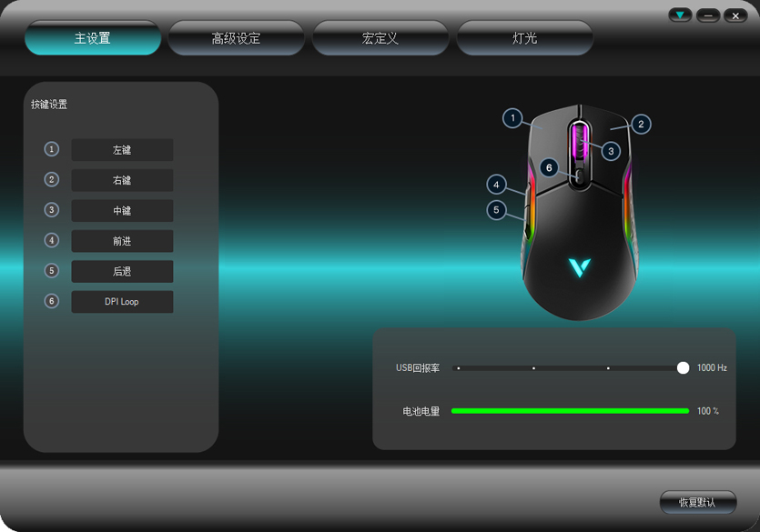The image size is (760, 532).
Task: Click the Rapoo V logo on mouse
Action: (x=579, y=267)
